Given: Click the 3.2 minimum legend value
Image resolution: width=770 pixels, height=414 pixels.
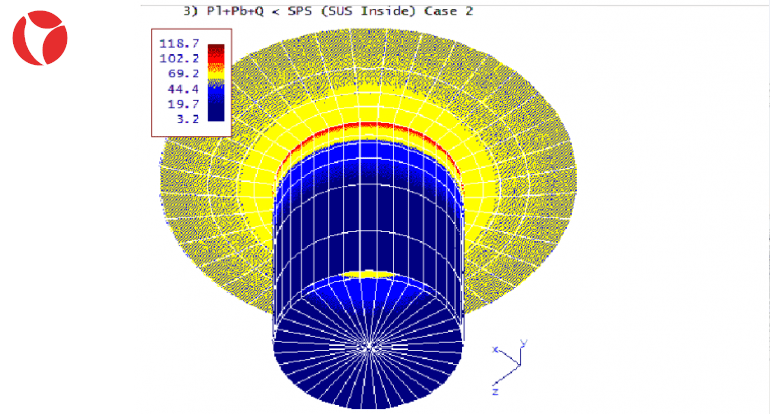Looking at the screenshot, I should [x=188, y=118].
